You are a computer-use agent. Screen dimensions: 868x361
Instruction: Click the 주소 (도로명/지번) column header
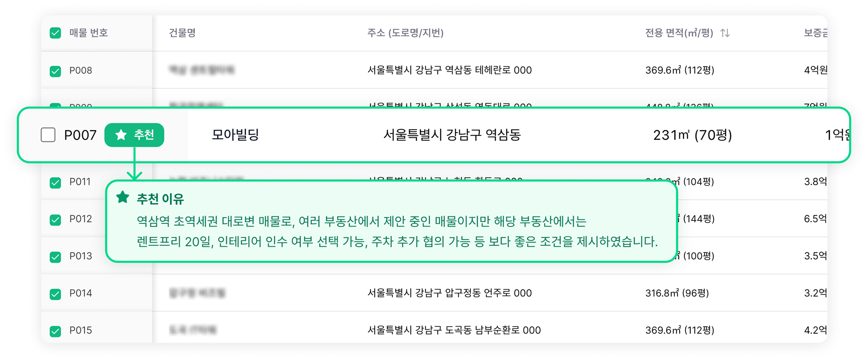405,33
